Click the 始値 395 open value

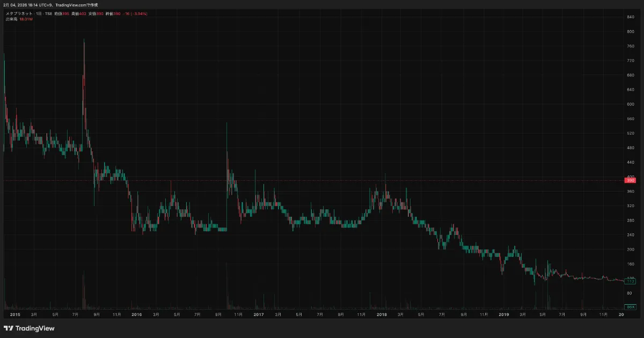click(x=62, y=13)
